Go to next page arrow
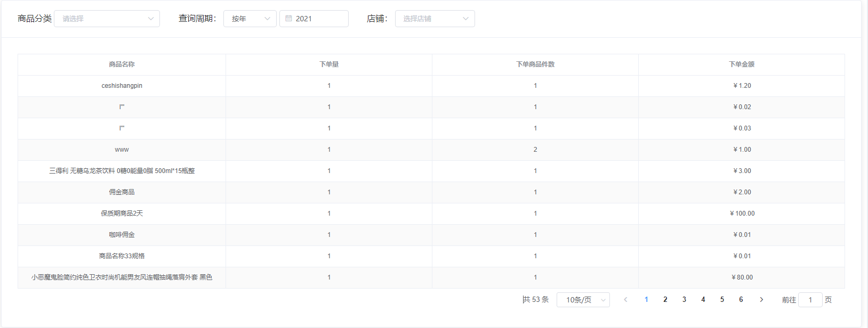The image size is (868, 328). tap(761, 300)
